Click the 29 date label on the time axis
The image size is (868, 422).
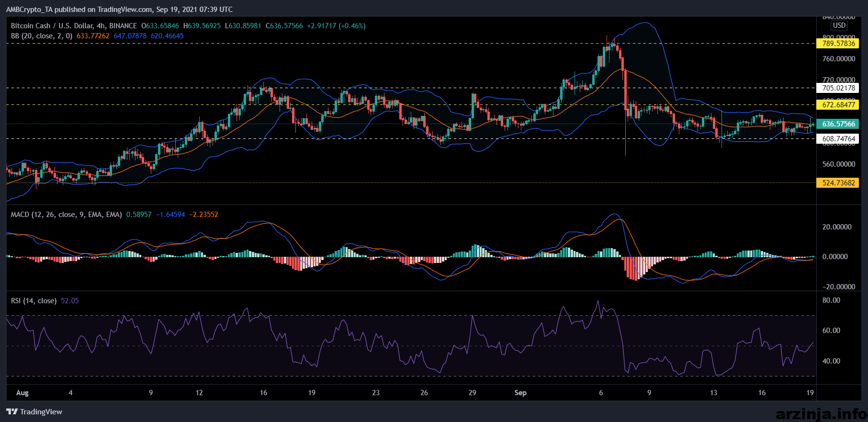point(473,393)
